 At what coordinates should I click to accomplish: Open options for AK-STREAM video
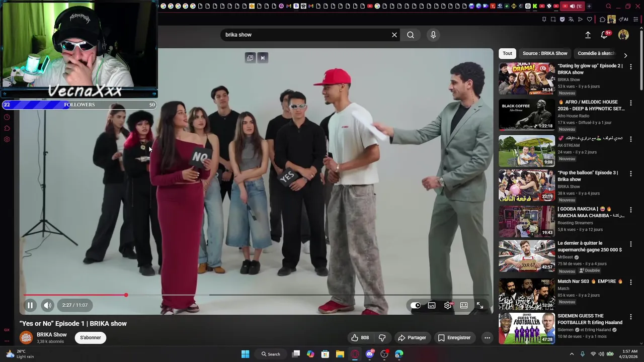pos(631,139)
